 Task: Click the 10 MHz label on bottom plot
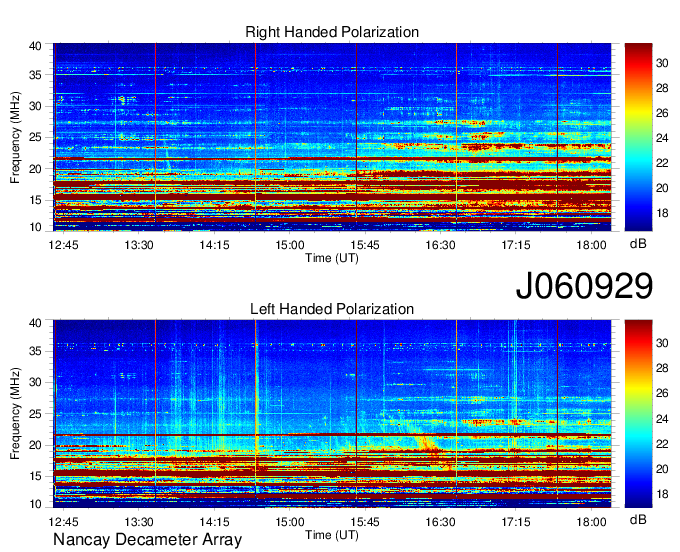click(35, 503)
